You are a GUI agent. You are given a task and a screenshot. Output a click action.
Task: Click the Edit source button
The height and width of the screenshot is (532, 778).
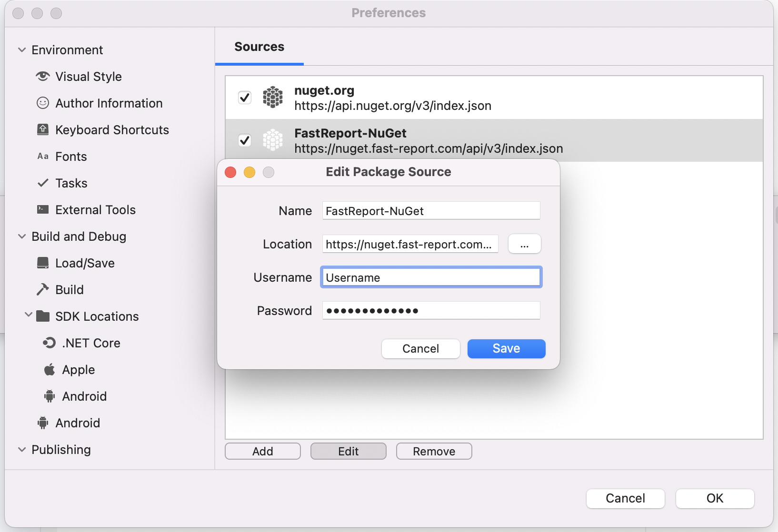pyautogui.click(x=349, y=451)
